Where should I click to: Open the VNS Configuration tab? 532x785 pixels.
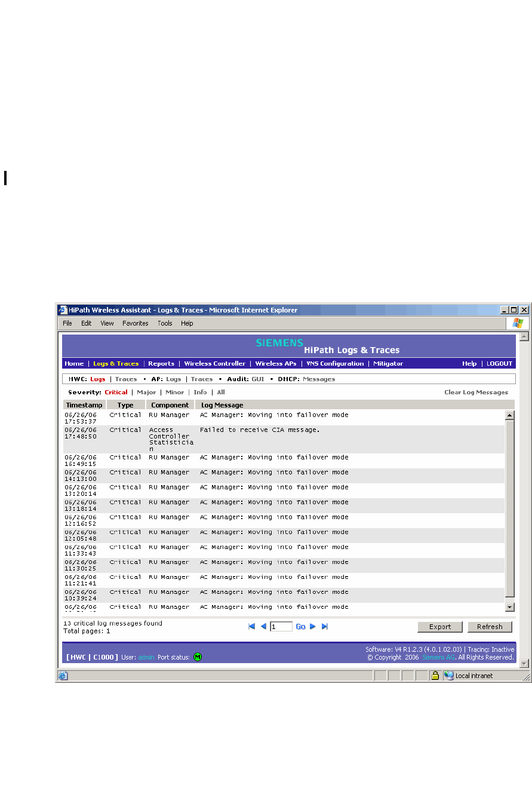pos(335,363)
